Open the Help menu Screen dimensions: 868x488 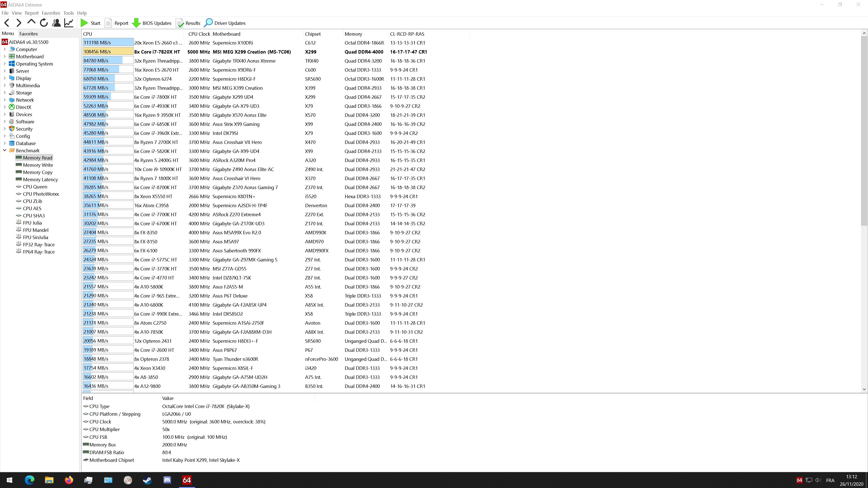pos(82,13)
